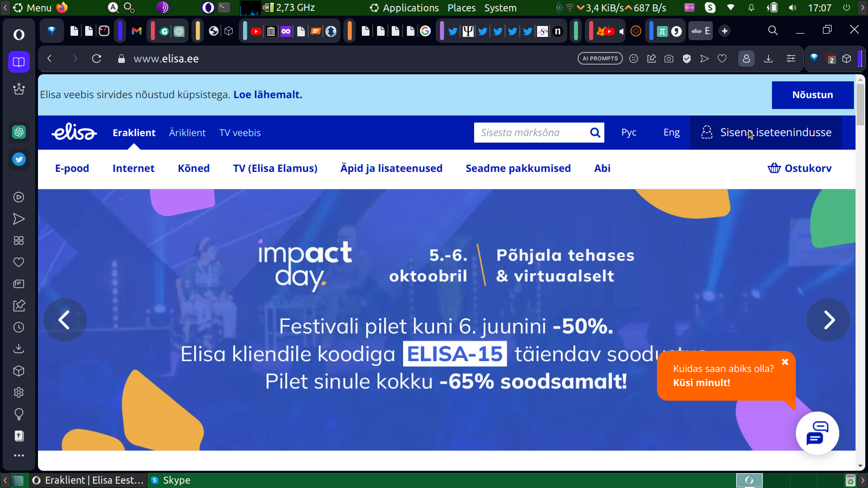868x488 pixels.
Task: Open the Ostukorv shopping cart
Action: pyautogui.click(x=800, y=168)
